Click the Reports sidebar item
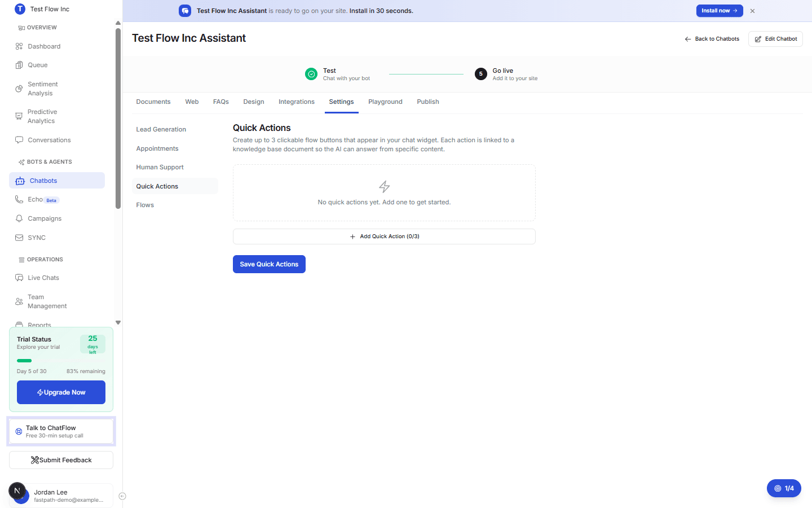This screenshot has width=812, height=508. (39, 325)
